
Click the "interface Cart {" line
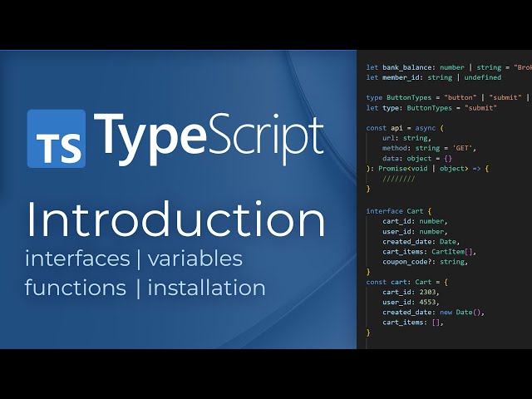click(x=399, y=211)
